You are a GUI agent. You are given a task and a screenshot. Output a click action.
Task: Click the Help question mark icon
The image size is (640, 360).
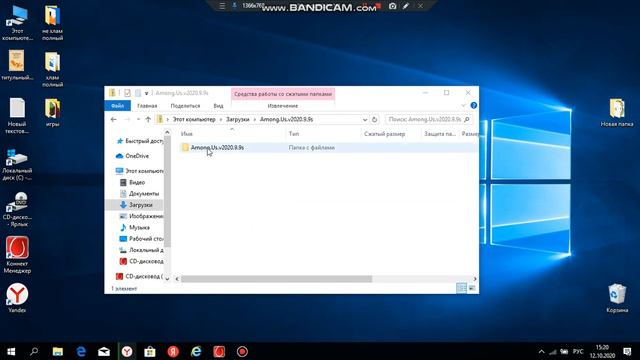coord(473,105)
